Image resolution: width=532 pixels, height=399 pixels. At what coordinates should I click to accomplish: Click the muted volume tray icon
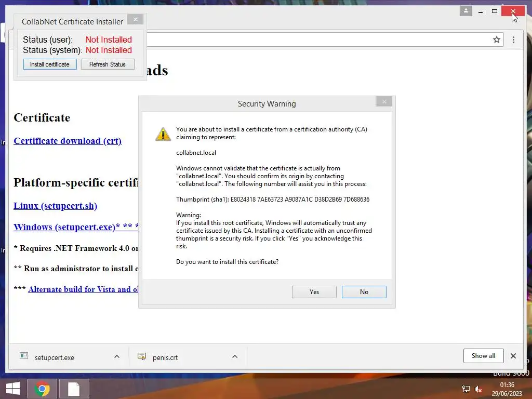478,389
